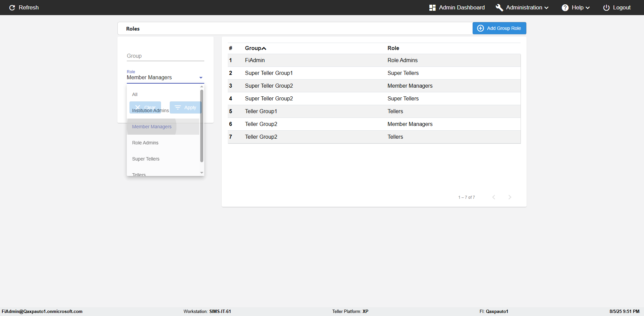Select Super Teller Group1 row

374,73
